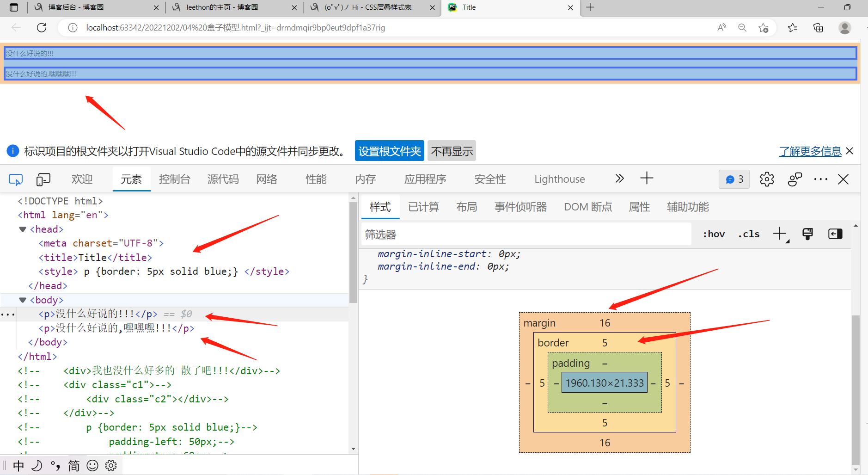Close the Title tab
Image resolution: width=868 pixels, height=475 pixels.
(x=570, y=7)
